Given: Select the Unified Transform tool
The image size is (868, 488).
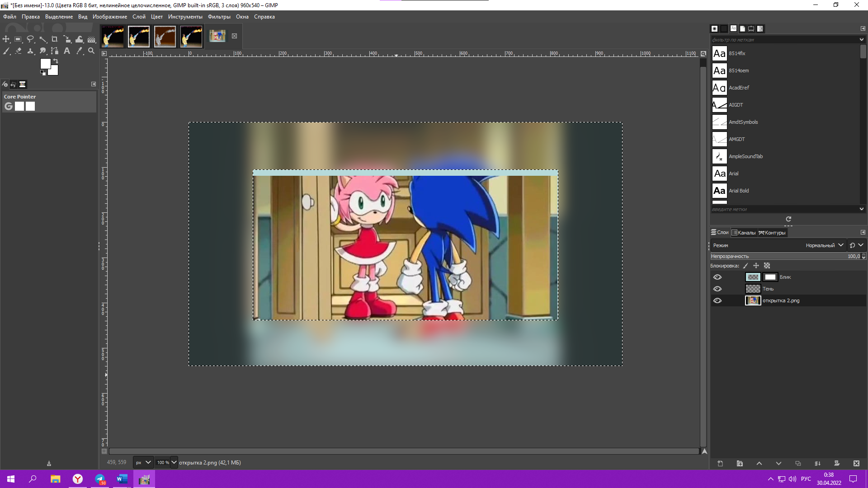Looking at the screenshot, I should click(x=67, y=39).
